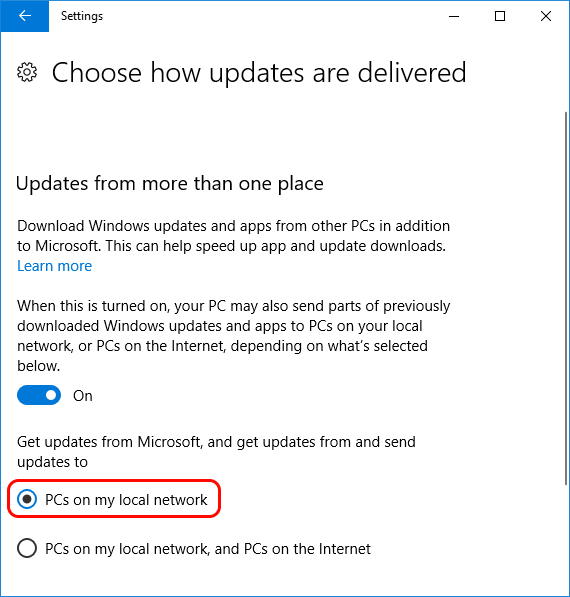Go back using the blue arrow button
The width and height of the screenshot is (570, 597).
click(24, 16)
